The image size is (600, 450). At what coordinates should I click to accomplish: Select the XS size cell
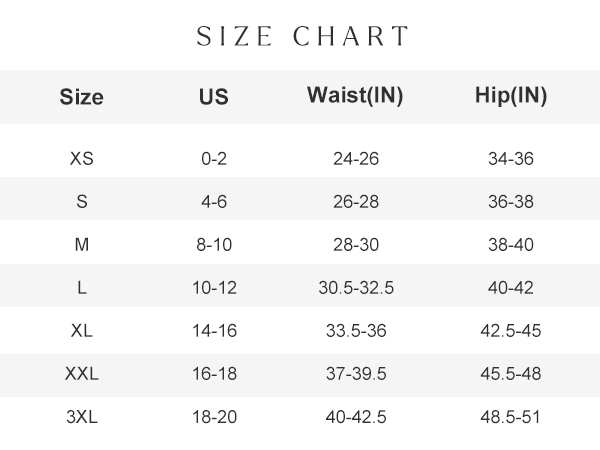82,158
